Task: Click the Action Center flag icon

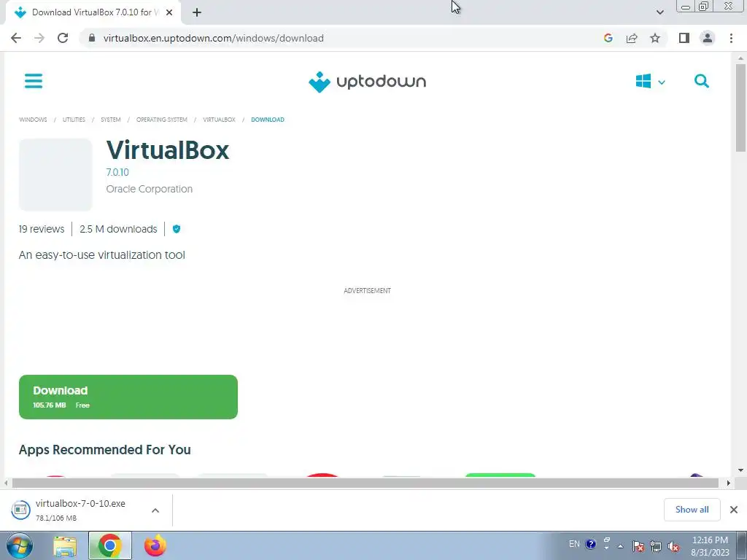Action: 638,546
